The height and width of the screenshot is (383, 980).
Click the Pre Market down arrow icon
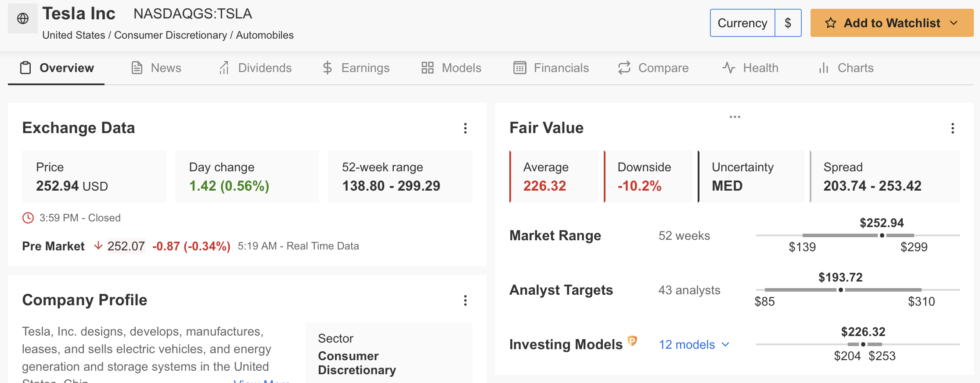click(98, 246)
